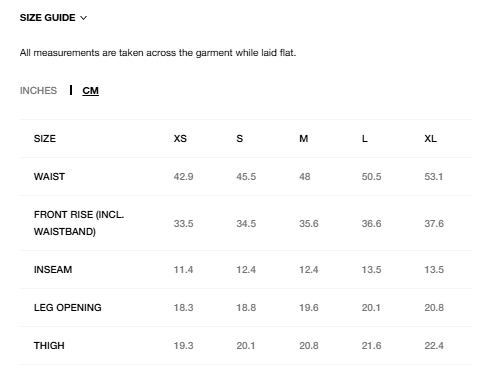This screenshot has height=374, width=480.
Task: Click the L size column header
Action: point(365,139)
